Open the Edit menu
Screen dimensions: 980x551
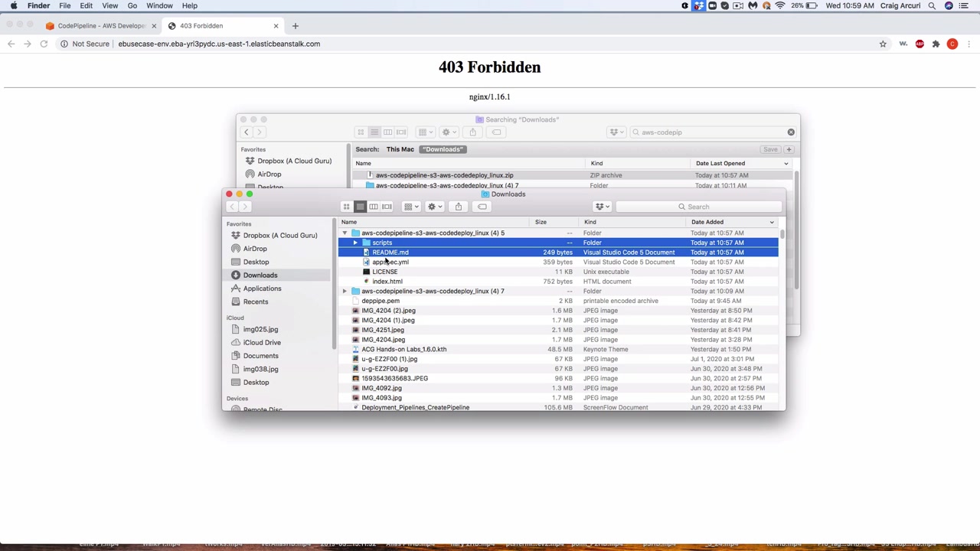click(x=87, y=5)
